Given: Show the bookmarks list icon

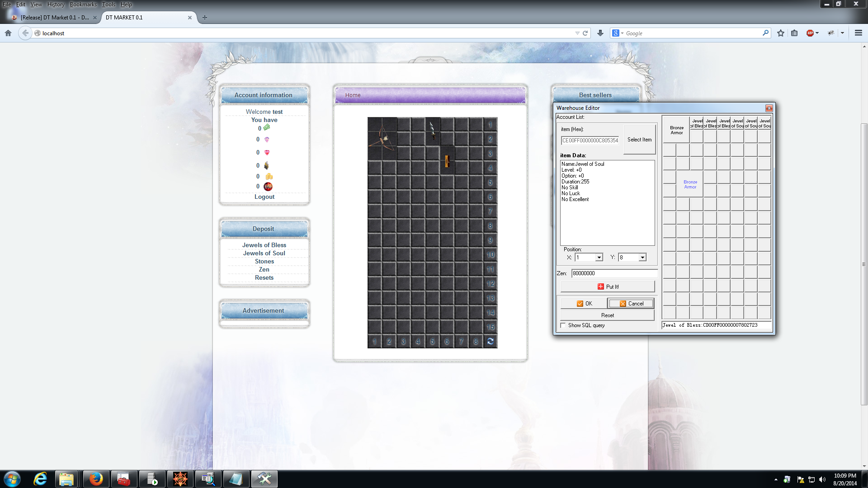Looking at the screenshot, I should [794, 33].
